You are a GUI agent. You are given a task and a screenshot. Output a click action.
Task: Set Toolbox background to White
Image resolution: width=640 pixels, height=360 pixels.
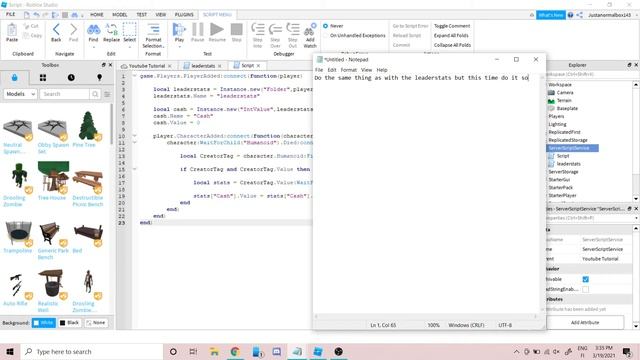(44, 322)
